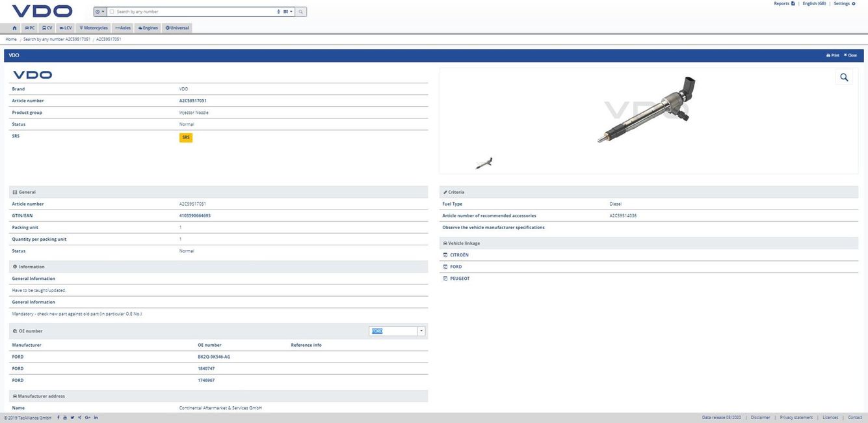The image size is (868, 423).
Task: Click the main injector nozzle product image
Action: [x=647, y=109]
